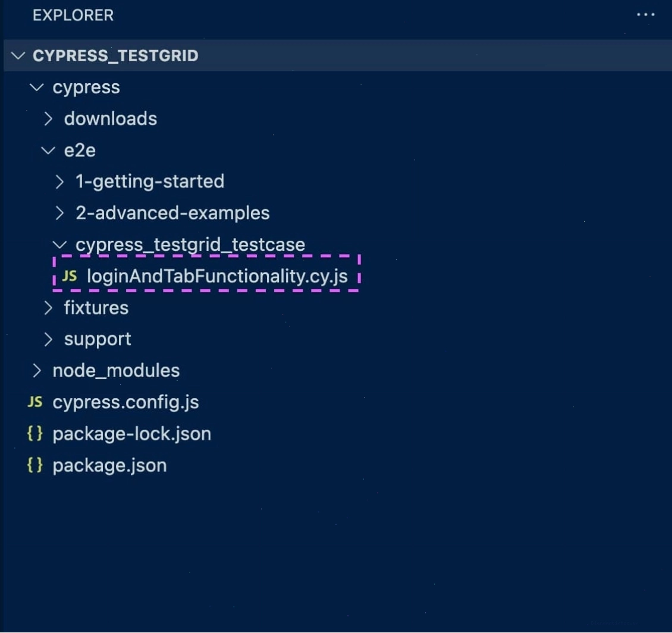Open the Explorer more actions ellipsis menu
The height and width of the screenshot is (633, 672).
645,15
